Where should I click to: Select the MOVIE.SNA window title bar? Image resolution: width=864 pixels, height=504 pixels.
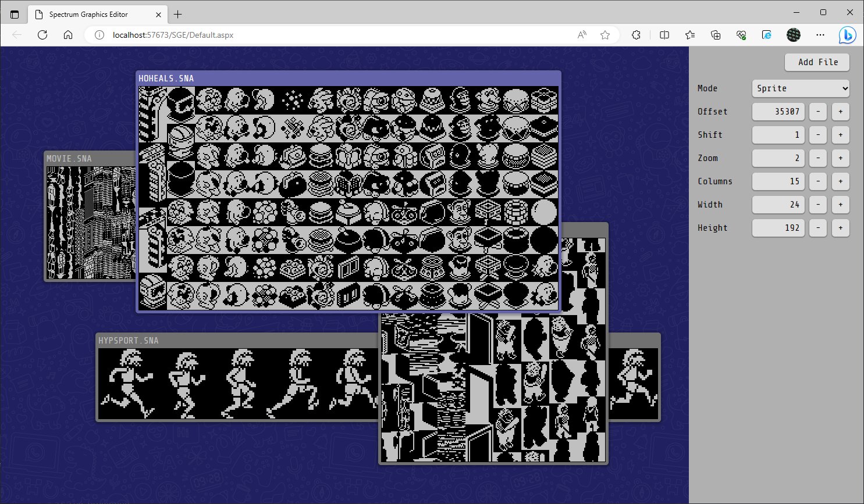[91, 159]
